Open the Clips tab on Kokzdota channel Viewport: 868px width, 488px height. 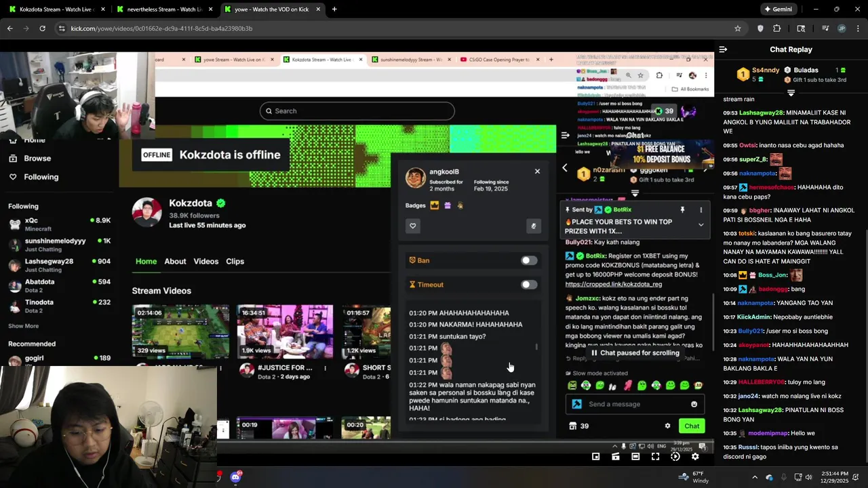(x=235, y=261)
